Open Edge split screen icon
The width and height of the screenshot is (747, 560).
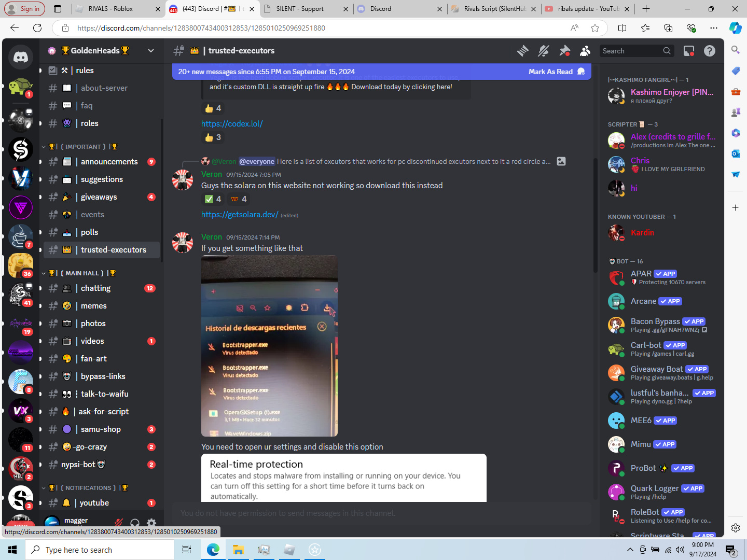tap(622, 28)
